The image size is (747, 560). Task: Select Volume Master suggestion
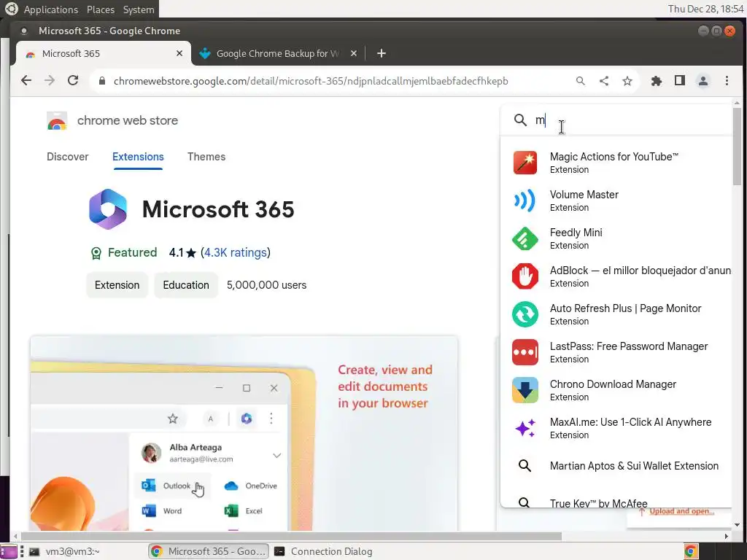pos(616,201)
